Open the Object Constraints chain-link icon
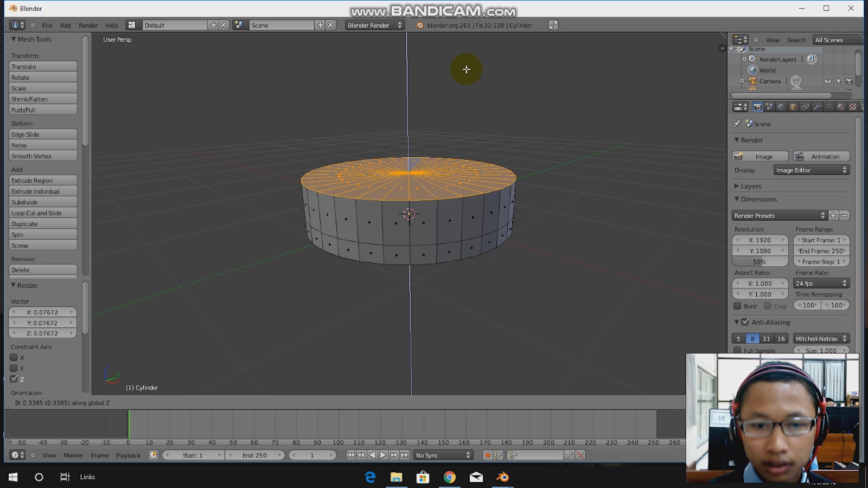Screen dimensions: 868x488 click(x=805, y=107)
